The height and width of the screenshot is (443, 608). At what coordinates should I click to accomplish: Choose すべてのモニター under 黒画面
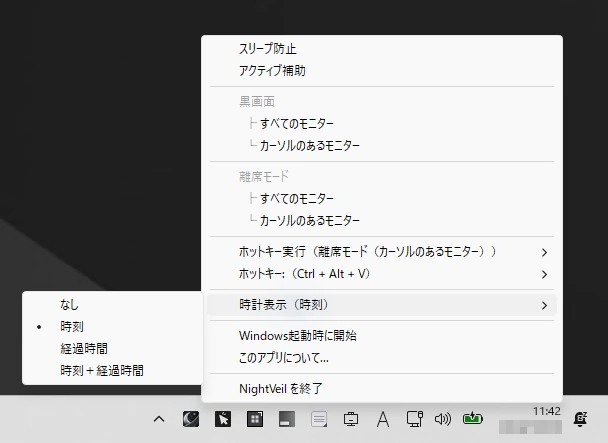[x=382, y=124]
